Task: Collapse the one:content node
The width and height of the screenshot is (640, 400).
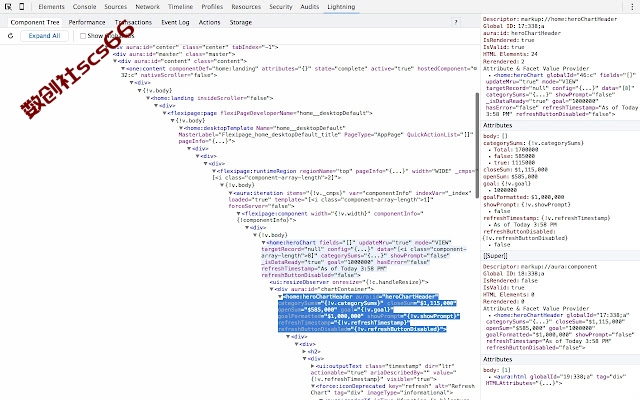Action: click(x=123, y=69)
